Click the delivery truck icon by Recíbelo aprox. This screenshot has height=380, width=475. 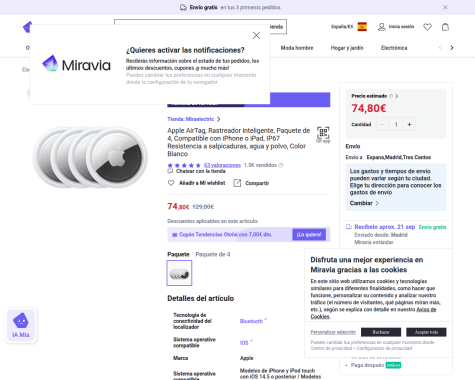click(349, 227)
